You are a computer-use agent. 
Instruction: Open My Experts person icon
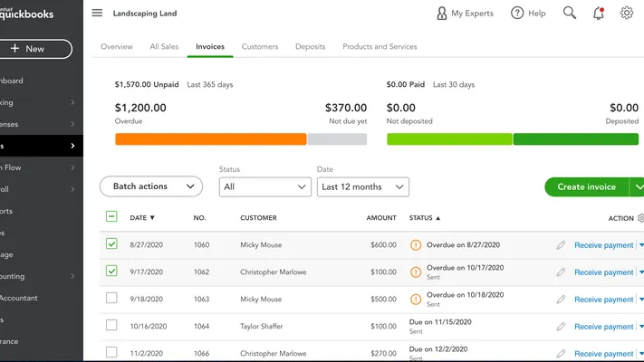(442, 14)
